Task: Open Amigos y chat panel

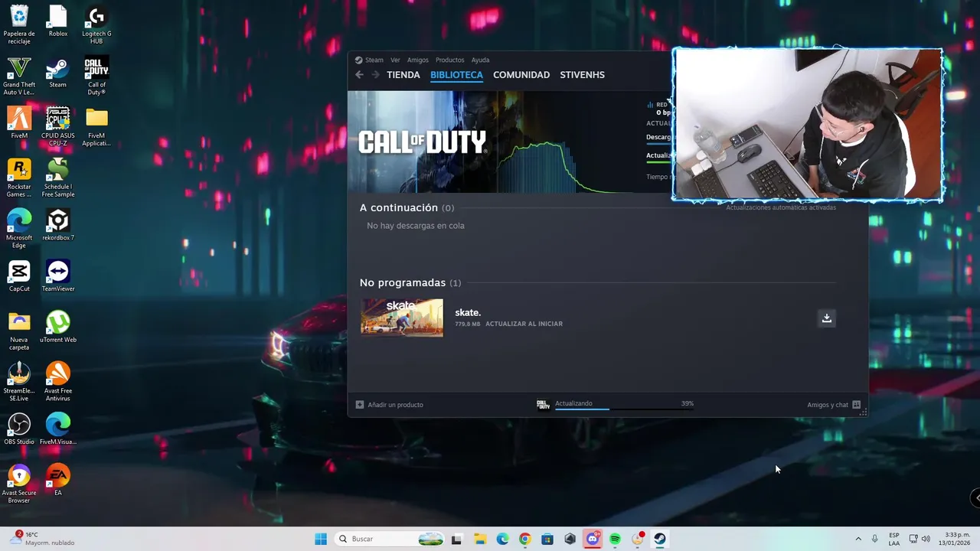Action: pos(834,405)
